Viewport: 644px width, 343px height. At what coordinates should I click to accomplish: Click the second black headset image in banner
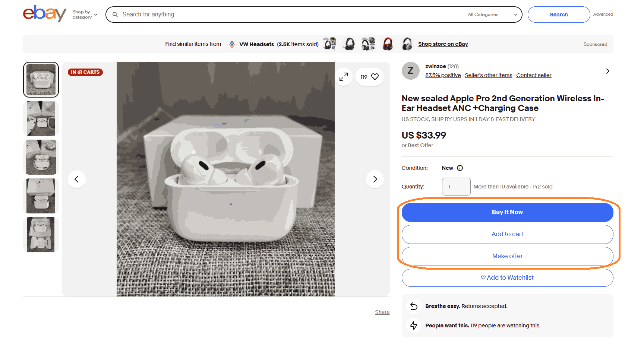tap(349, 44)
